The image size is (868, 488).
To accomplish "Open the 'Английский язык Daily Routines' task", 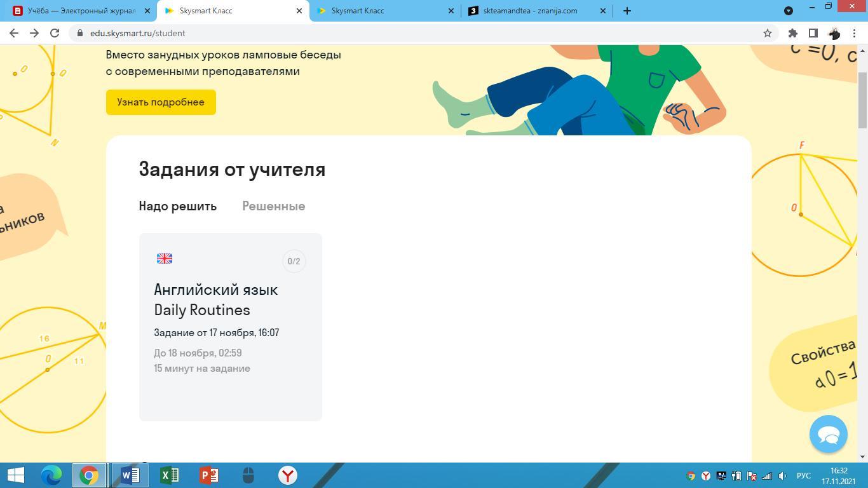I will (231, 327).
